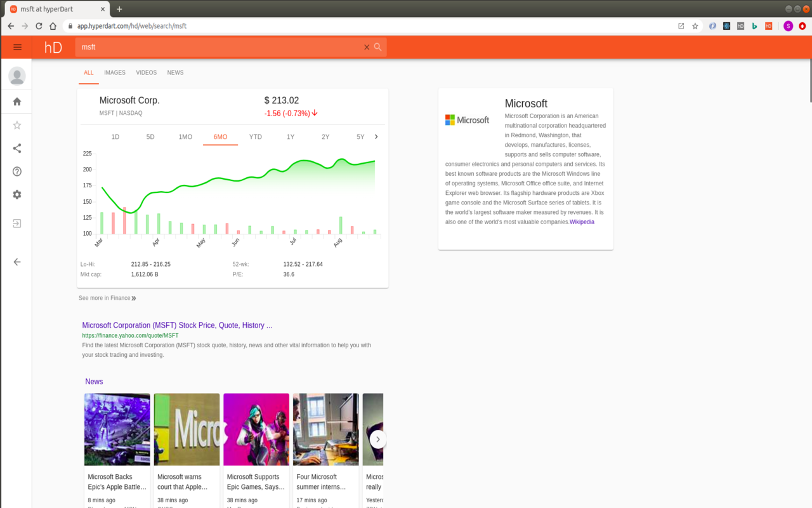Viewport: 812px width, 508px height.
Task: Click the magnifier search icon in the search bar
Action: 378,47
